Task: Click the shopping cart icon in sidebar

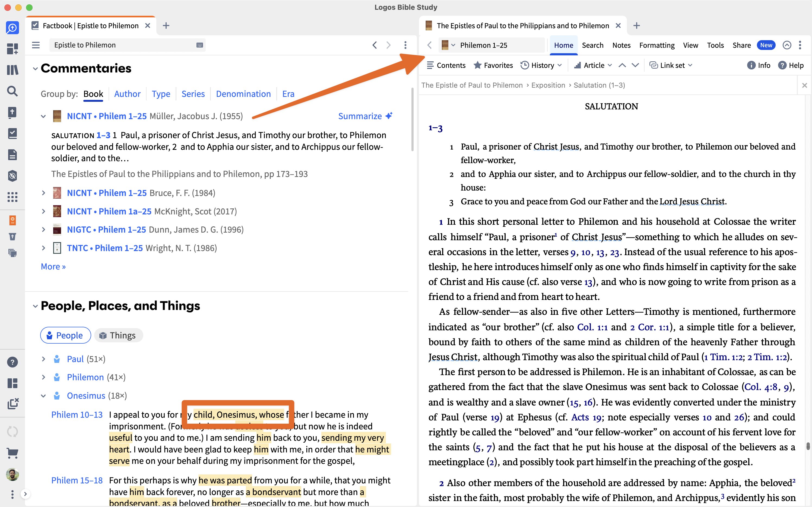Action: tap(12, 453)
